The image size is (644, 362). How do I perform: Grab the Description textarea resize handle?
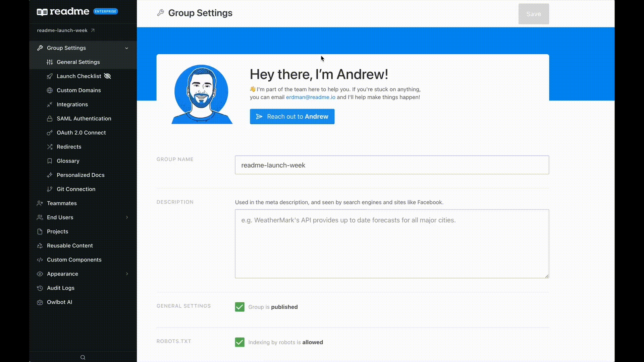547,276
